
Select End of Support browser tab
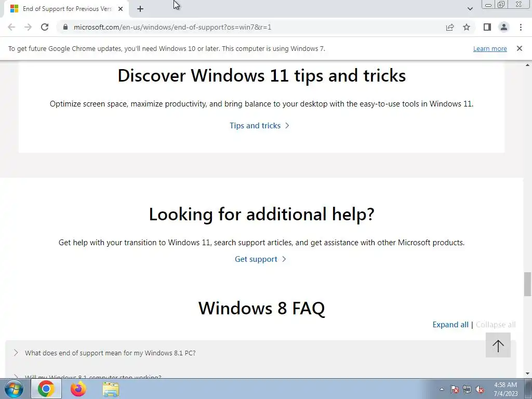66,9
